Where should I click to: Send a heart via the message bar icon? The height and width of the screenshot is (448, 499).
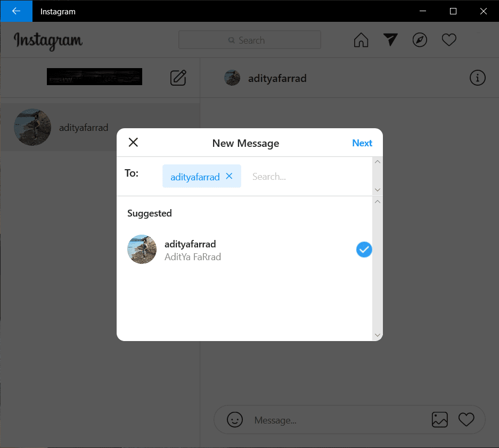(x=467, y=420)
